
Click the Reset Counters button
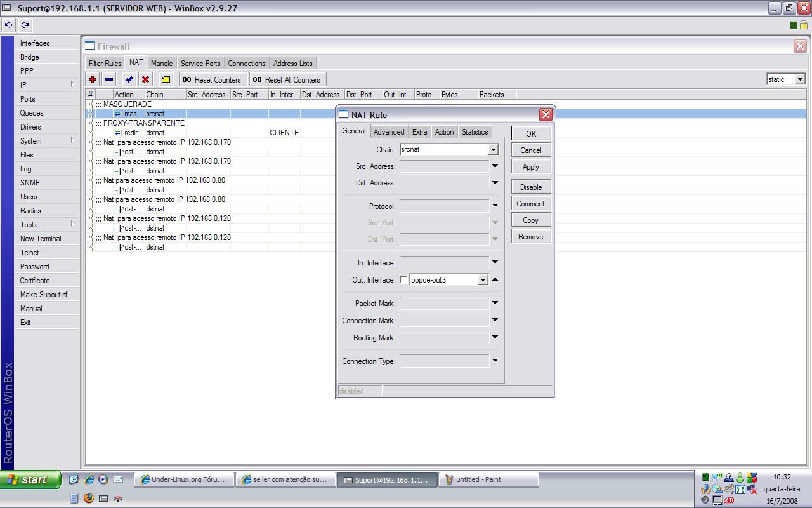tap(211, 79)
